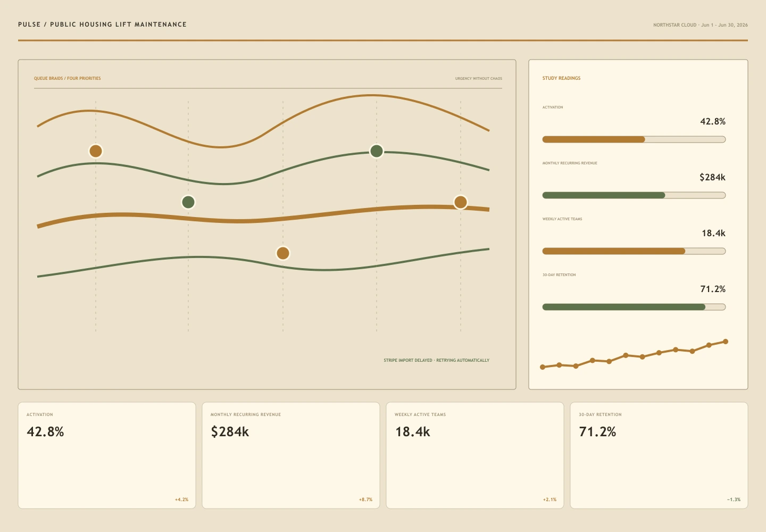Image resolution: width=766 pixels, height=532 pixels.
Task: Open the 30-Day Retention 71.2% card
Action: [659, 455]
